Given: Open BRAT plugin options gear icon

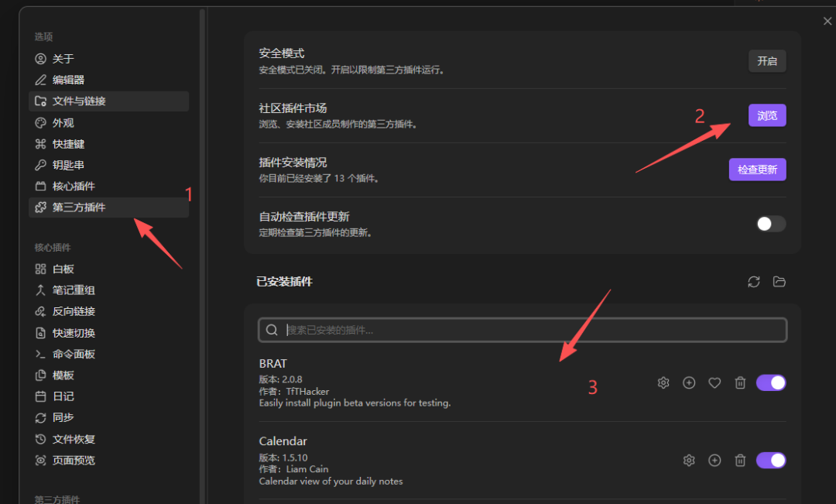Looking at the screenshot, I should point(663,383).
